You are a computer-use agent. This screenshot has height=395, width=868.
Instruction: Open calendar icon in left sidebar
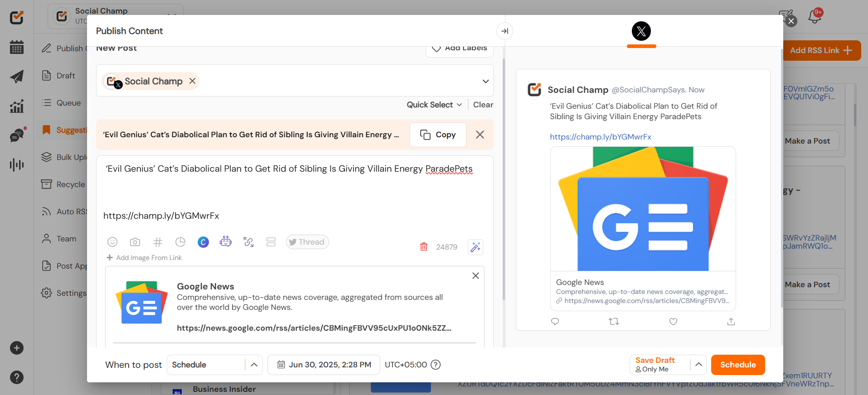pos(17,47)
